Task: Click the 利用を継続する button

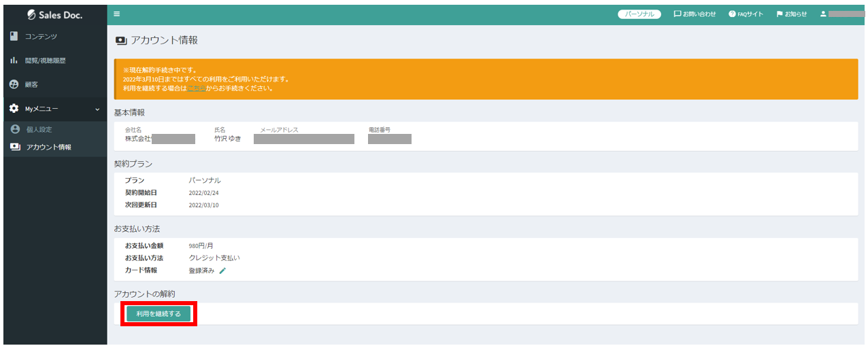Action: pyautogui.click(x=158, y=314)
